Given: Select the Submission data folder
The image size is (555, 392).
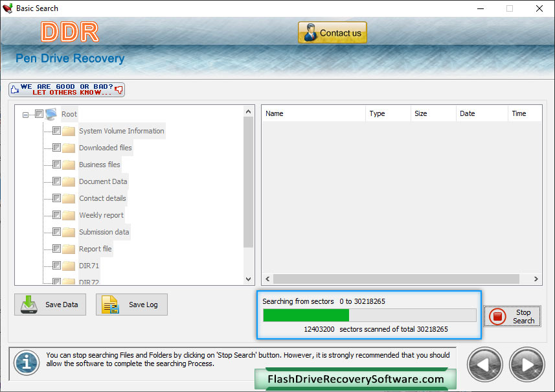Looking at the screenshot, I should (104, 233).
